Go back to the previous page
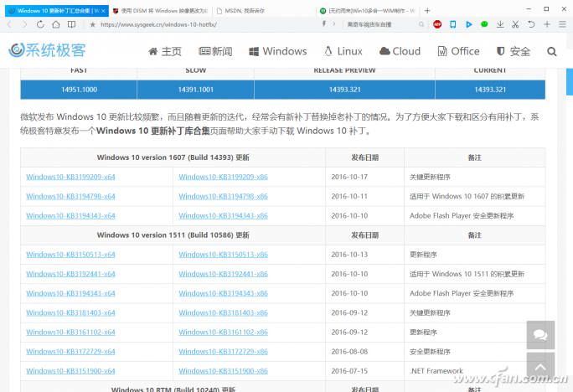The image size is (573, 392). click(9, 24)
